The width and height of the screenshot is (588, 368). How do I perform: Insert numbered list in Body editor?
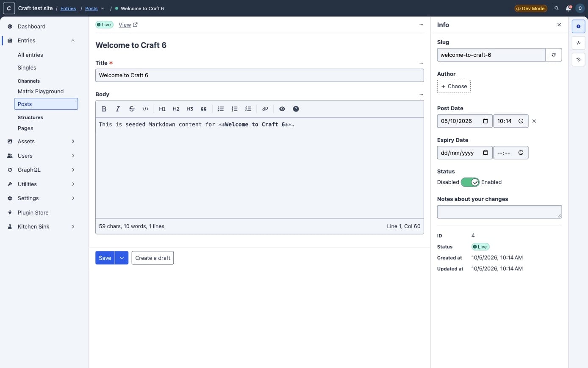tap(234, 109)
